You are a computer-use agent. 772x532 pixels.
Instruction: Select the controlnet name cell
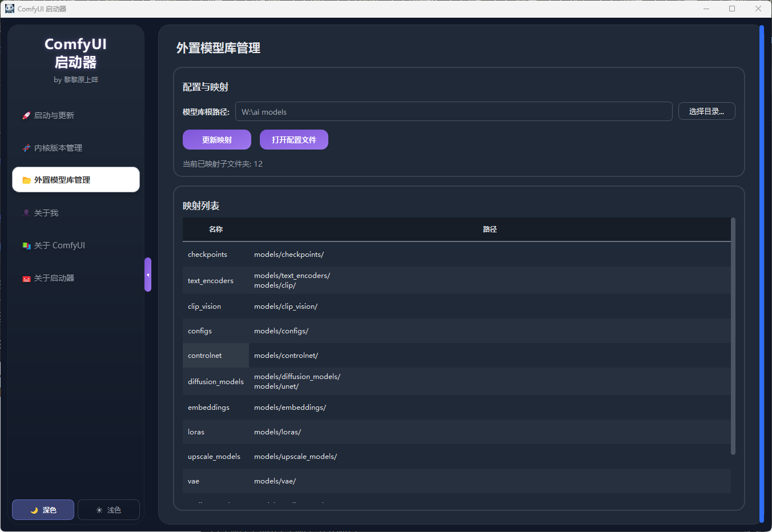click(216, 356)
